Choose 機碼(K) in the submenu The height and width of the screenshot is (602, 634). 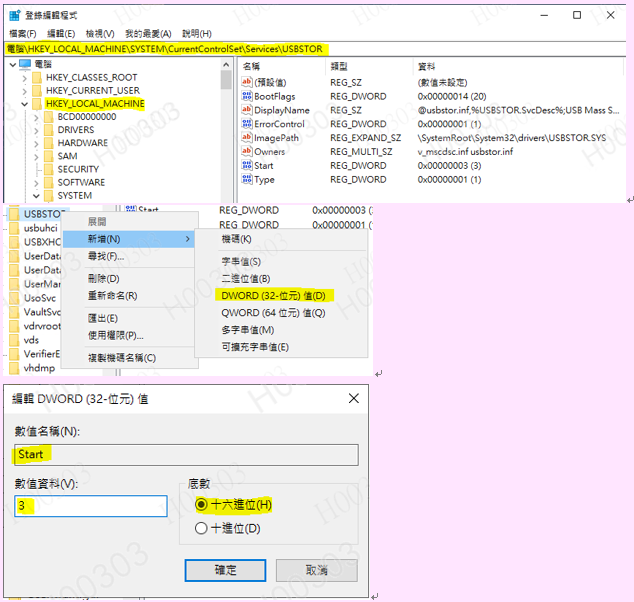click(236, 239)
